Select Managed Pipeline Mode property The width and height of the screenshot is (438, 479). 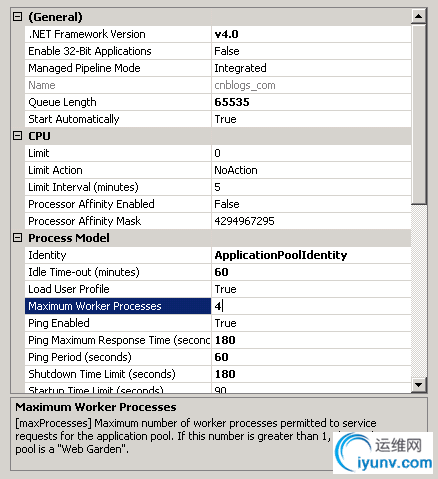point(118,68)
